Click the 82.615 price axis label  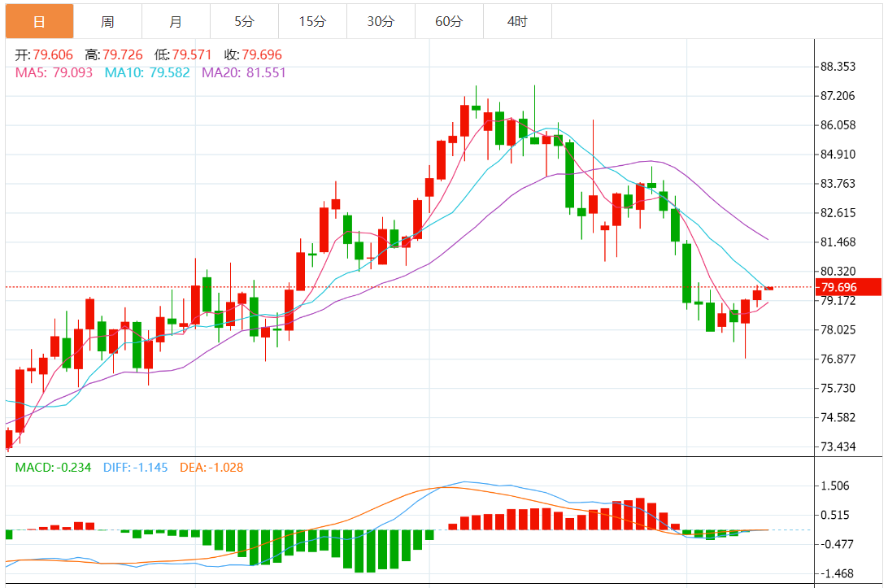[x=838, y=213]
